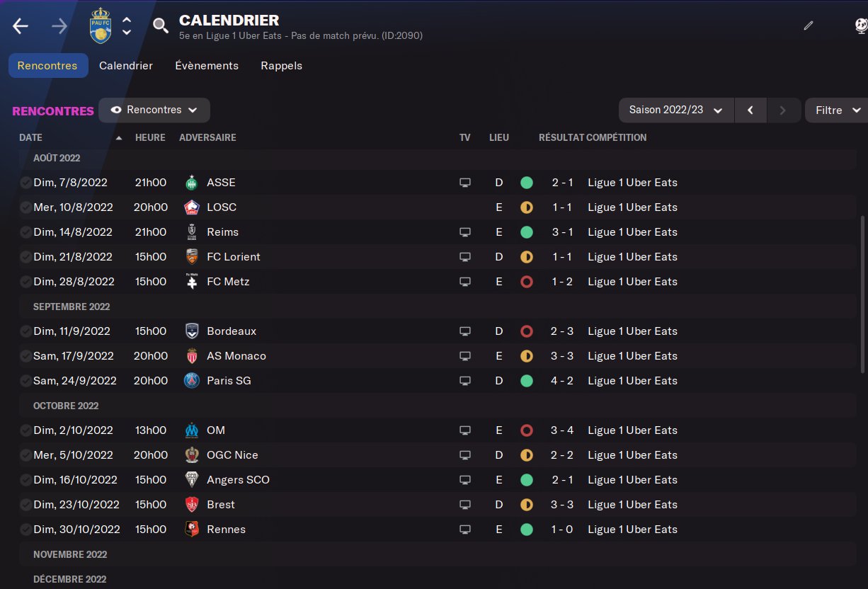
Task: Click the Paris SG club logo
Action: [192, 381]
